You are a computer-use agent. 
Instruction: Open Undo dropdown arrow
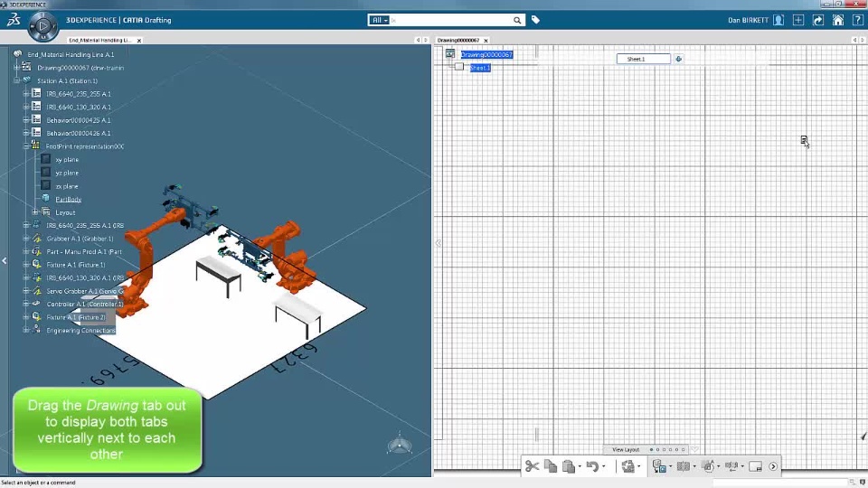(x=603, y=466)
